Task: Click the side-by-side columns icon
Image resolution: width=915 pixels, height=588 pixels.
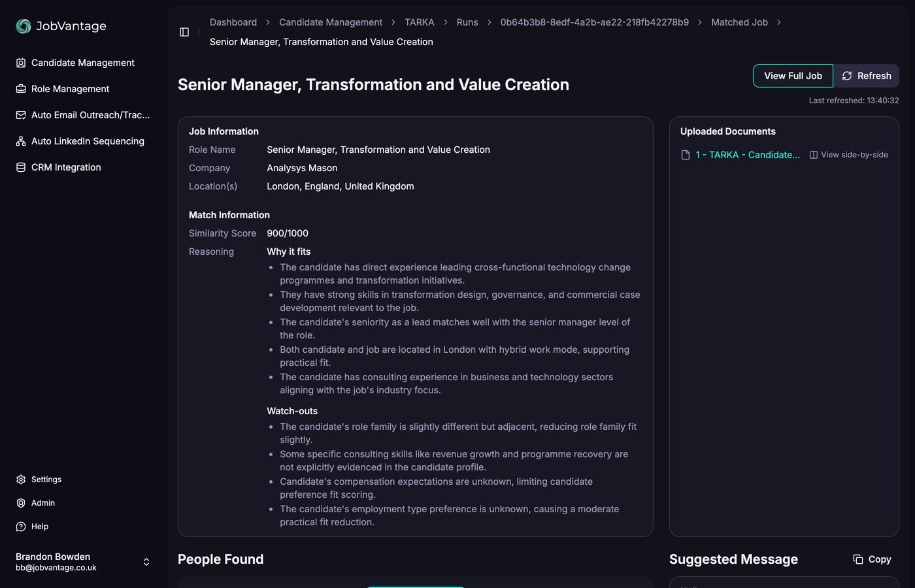Action: tap(814, 155)
